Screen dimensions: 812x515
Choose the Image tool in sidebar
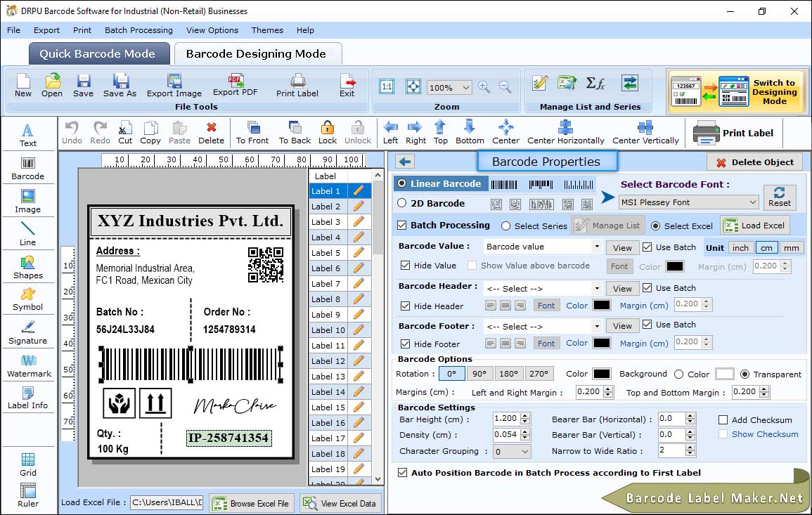tap(28, 202)
